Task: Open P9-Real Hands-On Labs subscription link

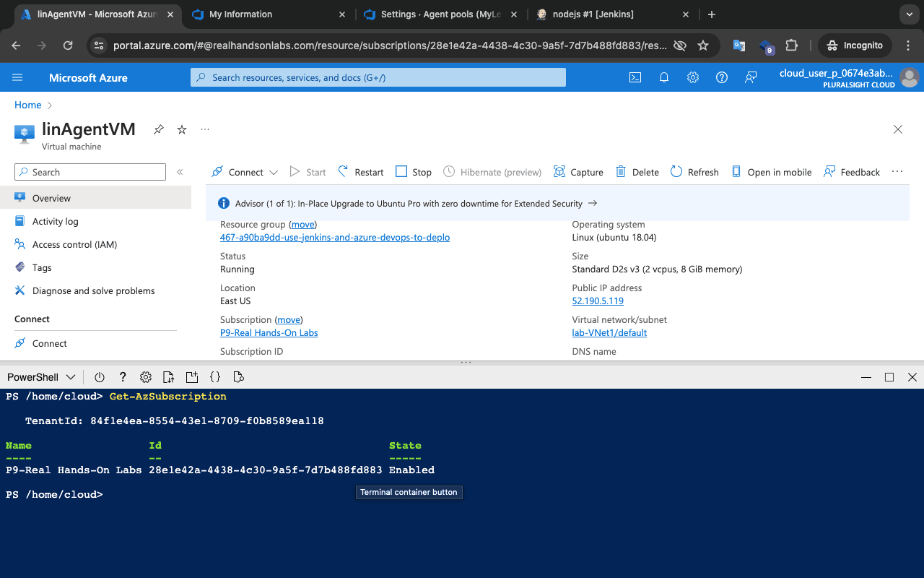Action: [x=269, y=332]
